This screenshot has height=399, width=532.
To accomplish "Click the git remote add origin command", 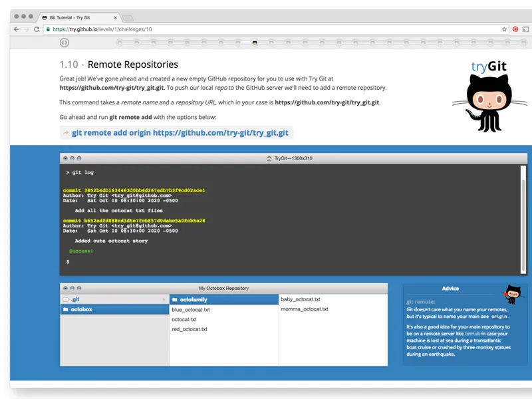I will pos(180,132).
